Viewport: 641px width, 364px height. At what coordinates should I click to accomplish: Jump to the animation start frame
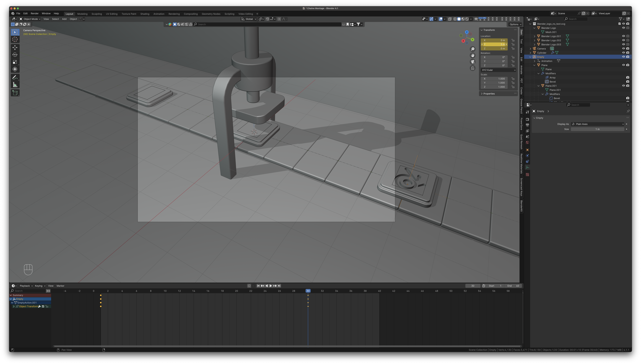[x=258, y=286]
